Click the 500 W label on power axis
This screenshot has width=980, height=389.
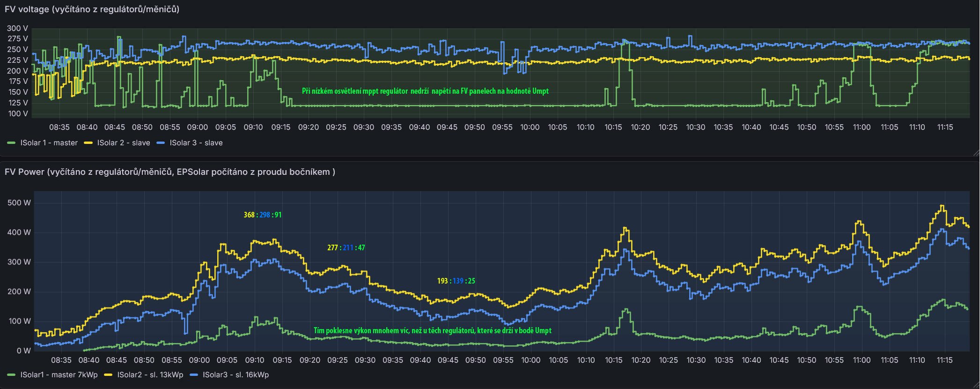pos(19,203)
